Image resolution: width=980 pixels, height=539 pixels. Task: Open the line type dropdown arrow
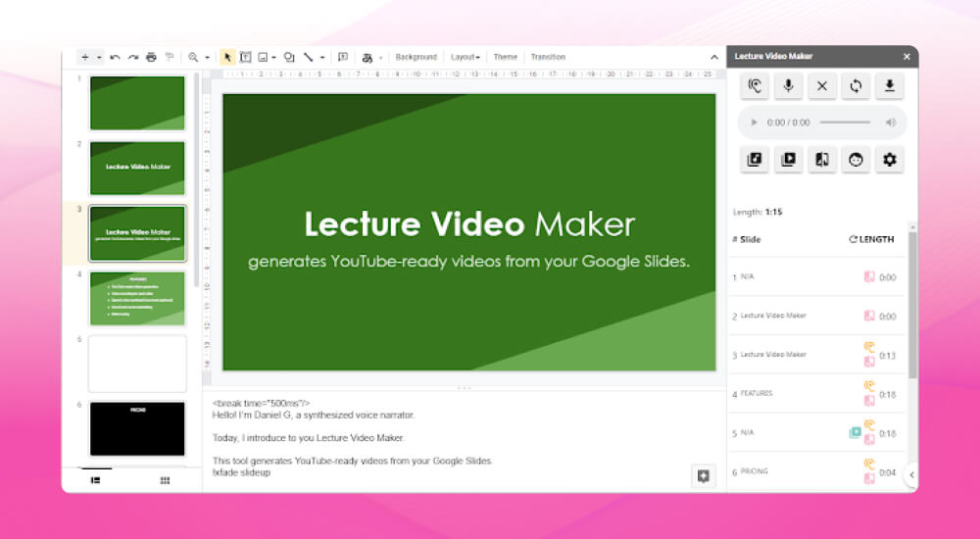pyautogui.click(x=322, y=58)
